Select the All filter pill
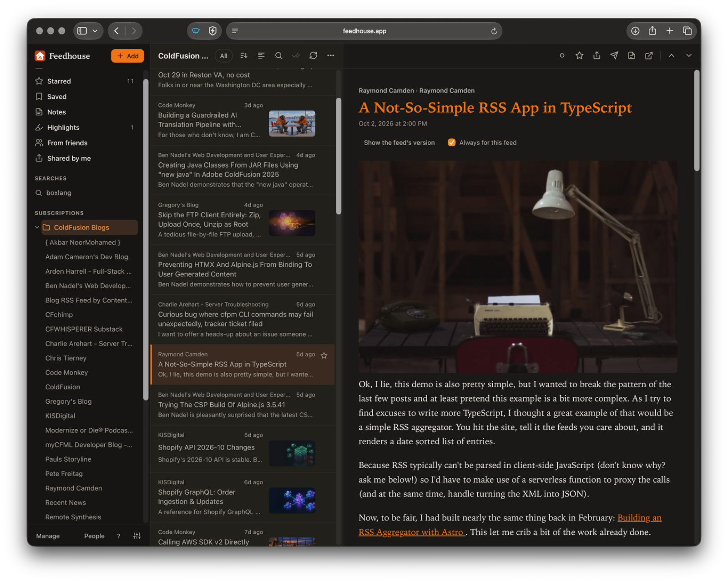 tap(223, 56)
